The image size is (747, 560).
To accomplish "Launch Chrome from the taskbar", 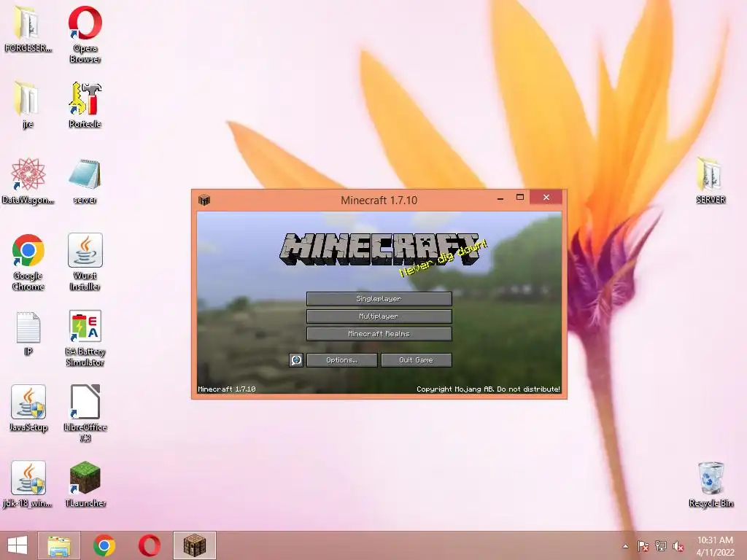I will point(104,545).
